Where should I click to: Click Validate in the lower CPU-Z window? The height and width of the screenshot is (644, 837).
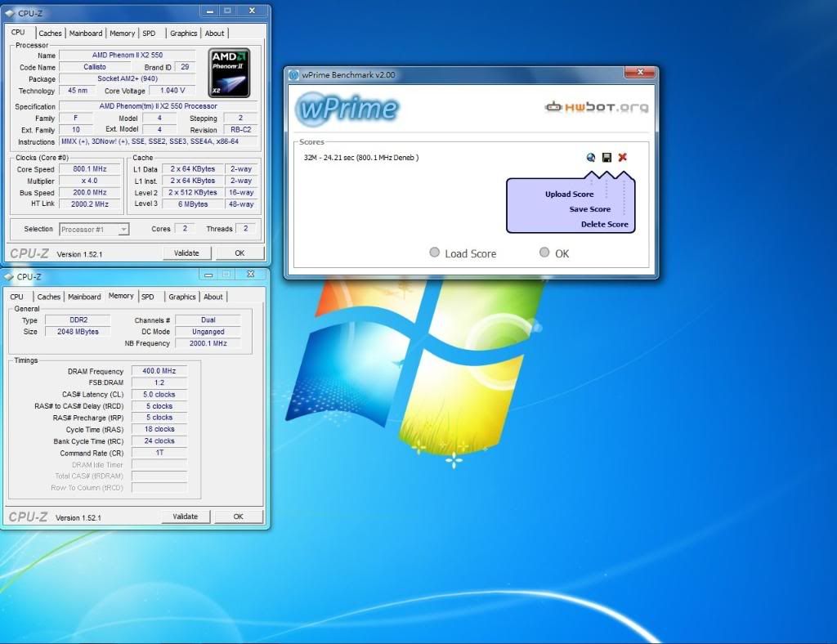point(186,517)
